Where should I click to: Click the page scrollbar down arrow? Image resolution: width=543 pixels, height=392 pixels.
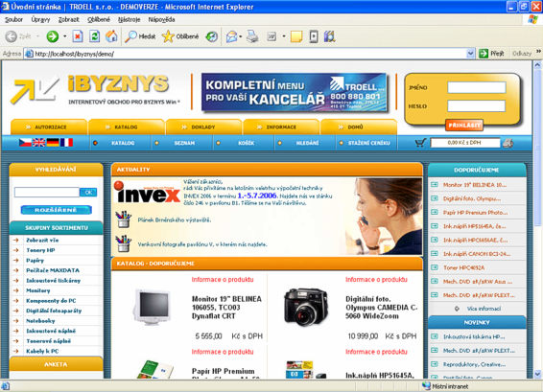click(537, 374)
